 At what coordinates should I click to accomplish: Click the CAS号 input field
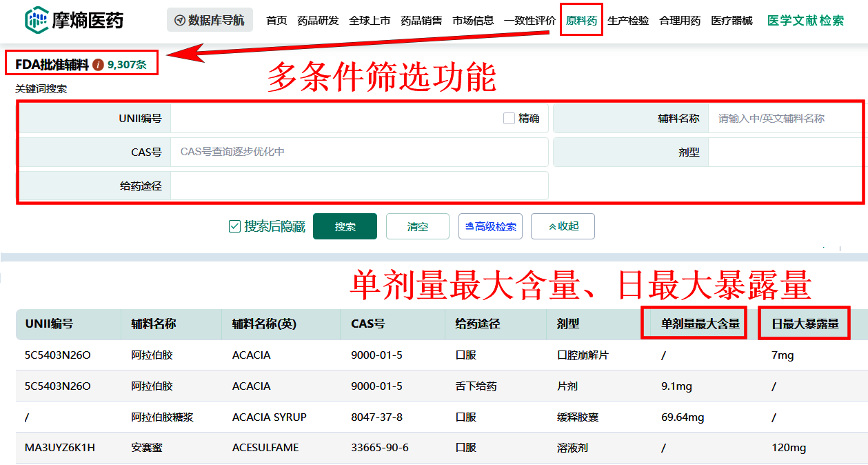pos(359,152)
